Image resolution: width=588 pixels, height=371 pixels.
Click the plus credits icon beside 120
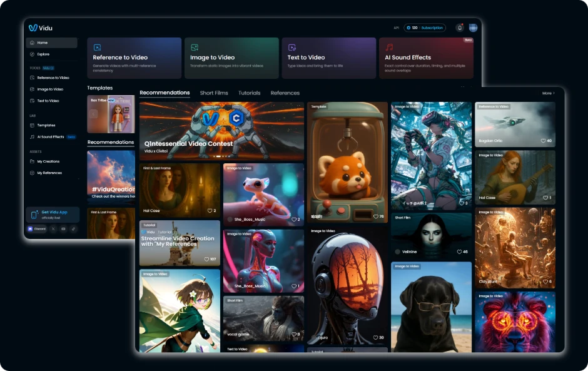point(408,28)
